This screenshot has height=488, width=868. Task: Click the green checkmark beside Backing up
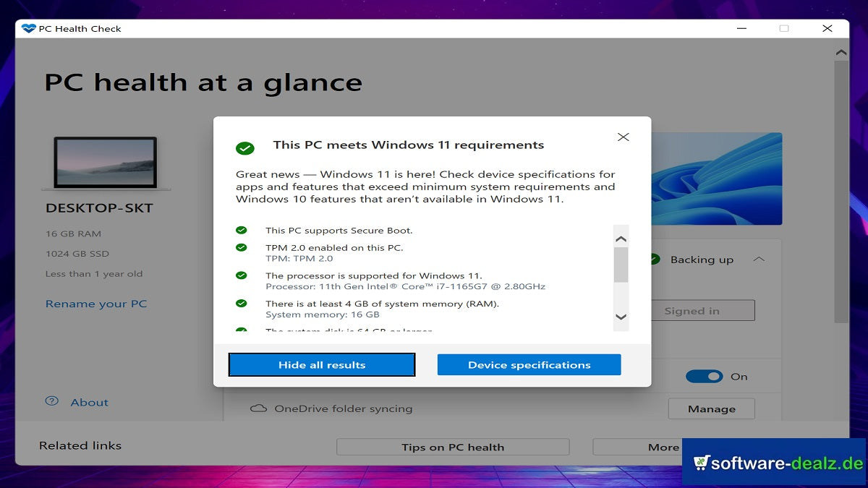click(654, 260)
